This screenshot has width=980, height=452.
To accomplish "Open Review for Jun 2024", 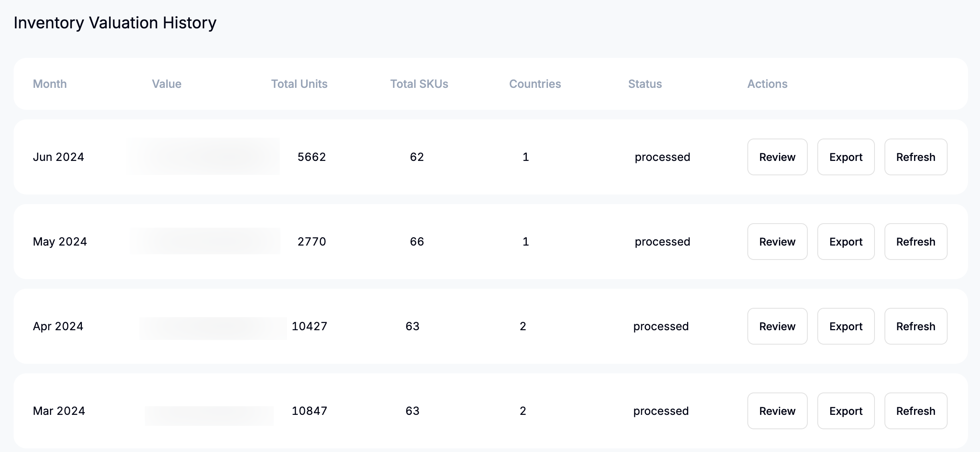I will click(777, 157).
